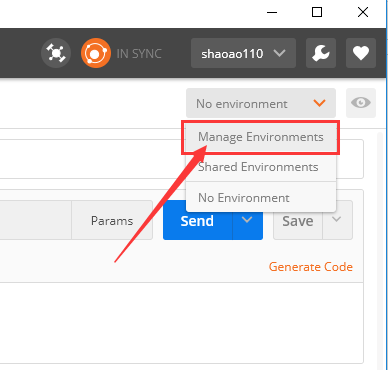
Task: Click the orange sync status icon
Action: pyautogui.click(x=96, y=53)
